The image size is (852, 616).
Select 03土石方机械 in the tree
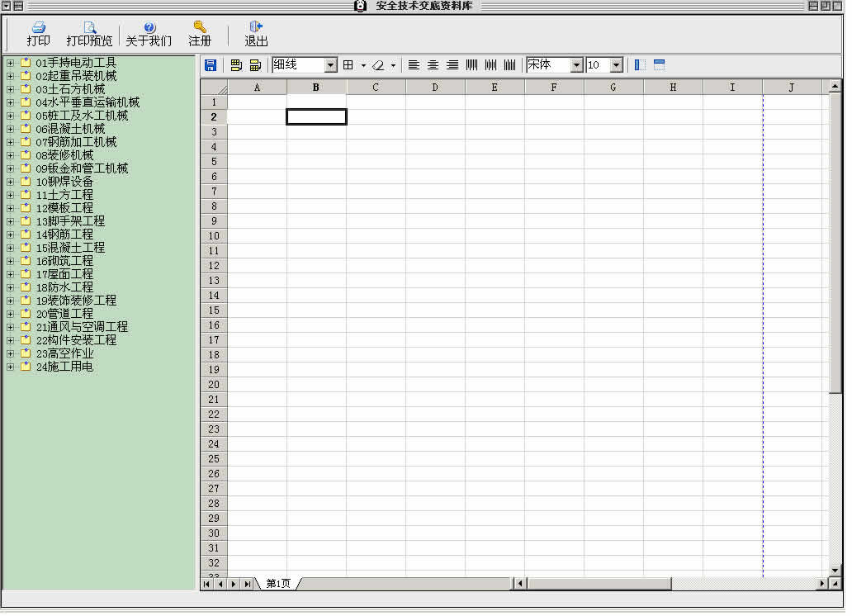pyautogui.click(x=70, y=89)
